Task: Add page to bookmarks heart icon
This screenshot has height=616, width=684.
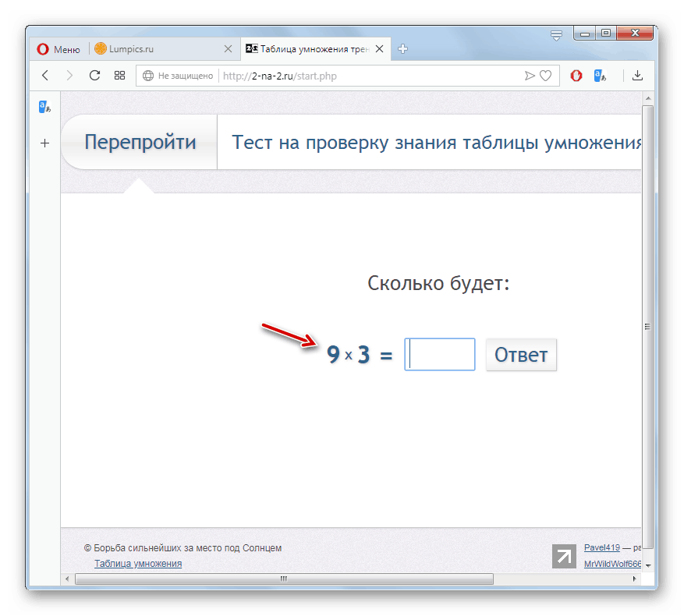Action: coord(546,76)
